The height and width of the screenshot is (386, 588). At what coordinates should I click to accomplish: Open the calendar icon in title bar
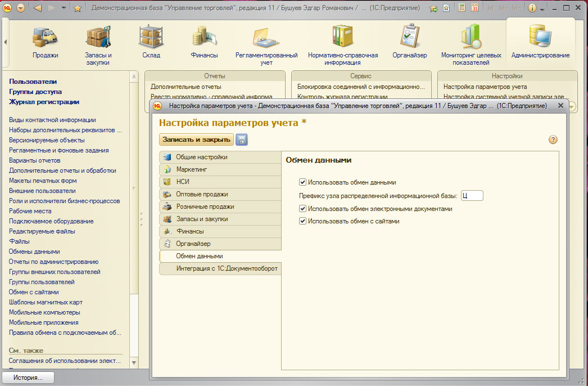click(475, 8)
